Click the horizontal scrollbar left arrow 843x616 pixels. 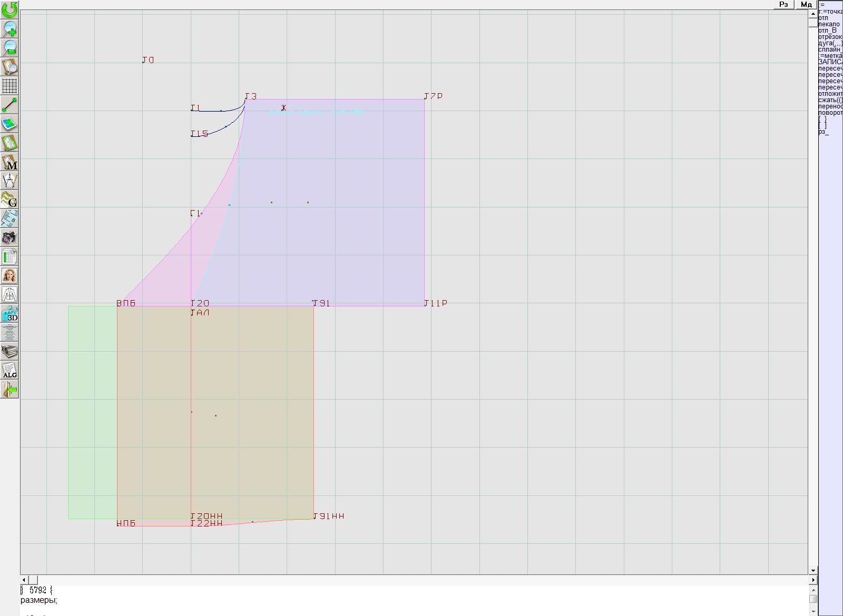click(24, 580)
